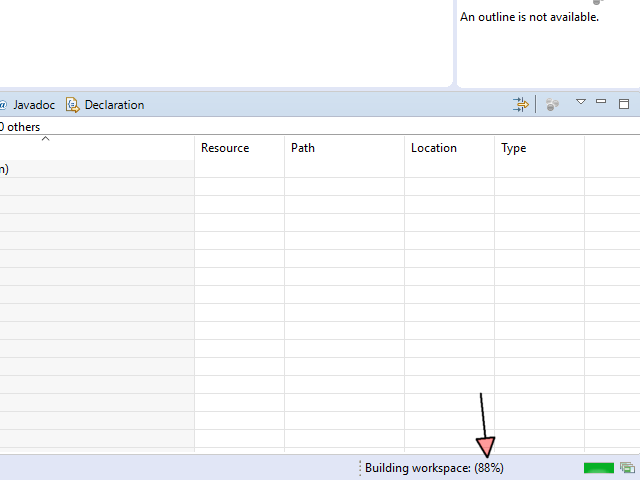Click the outline not available message
The height and width of the screenshot is (480, 640).
click(x=529, y=17)
